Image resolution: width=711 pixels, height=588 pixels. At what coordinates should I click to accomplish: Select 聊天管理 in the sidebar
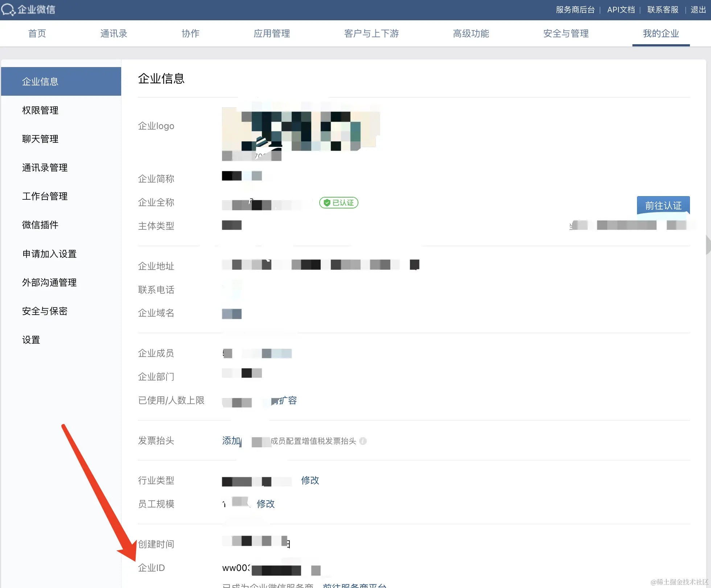click(40, 139)
